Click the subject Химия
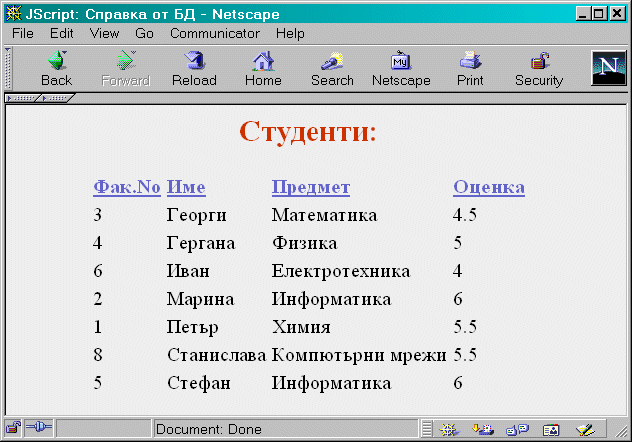Image resolution: width=632 pixels, height=442 pixels. pos(301,327)
